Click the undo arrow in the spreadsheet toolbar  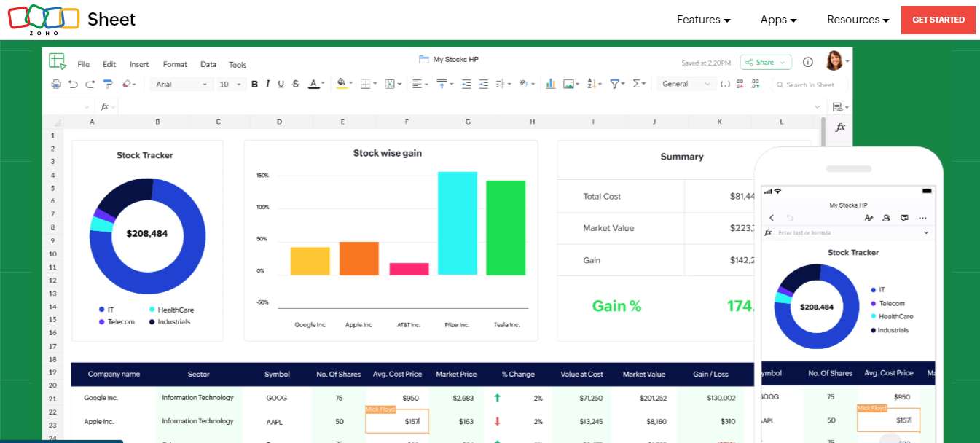[x=73, y=85]
